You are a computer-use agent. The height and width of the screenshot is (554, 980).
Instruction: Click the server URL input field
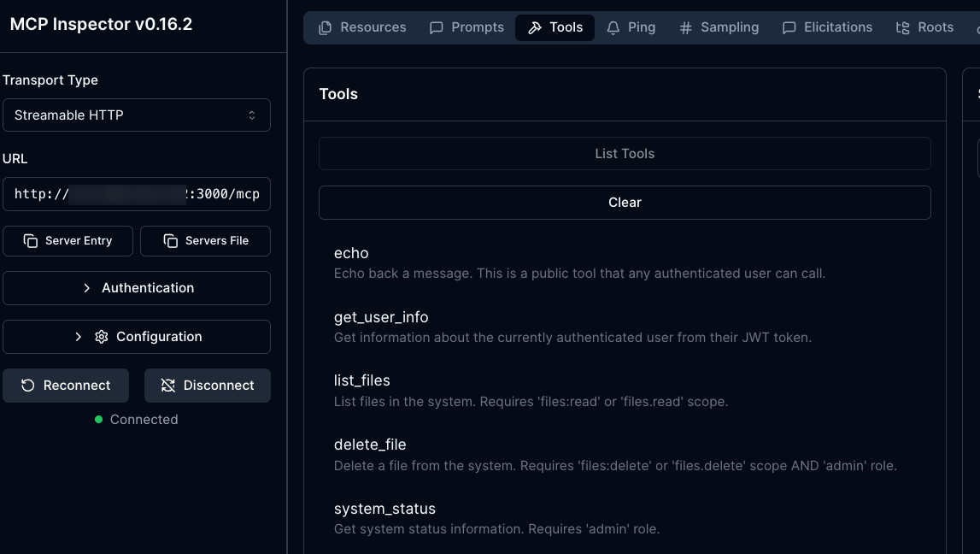137,194
